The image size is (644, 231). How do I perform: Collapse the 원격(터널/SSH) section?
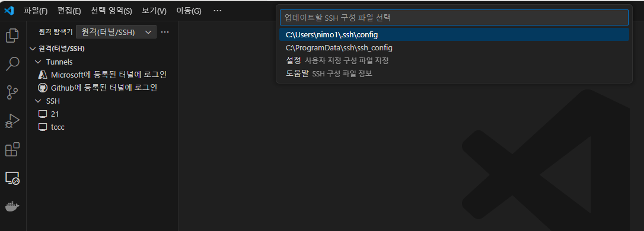(x=33, y=49)
